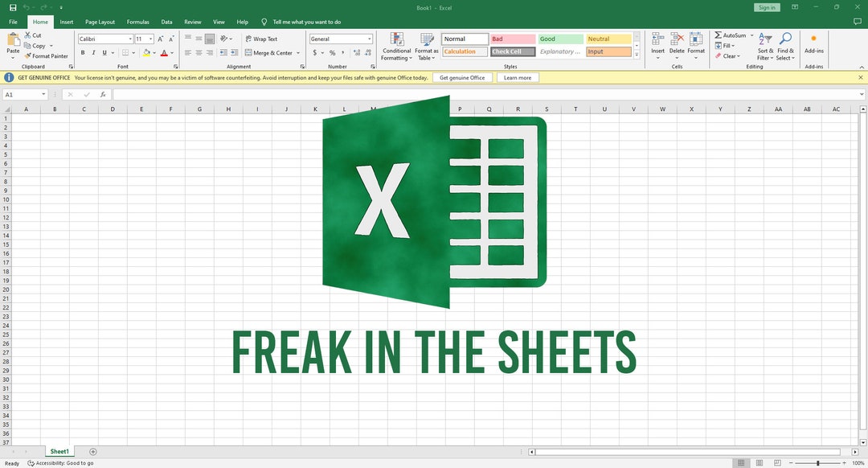The image size is (868, 468).
Task: Click the zoom slider handle
Action: point(817,463)
